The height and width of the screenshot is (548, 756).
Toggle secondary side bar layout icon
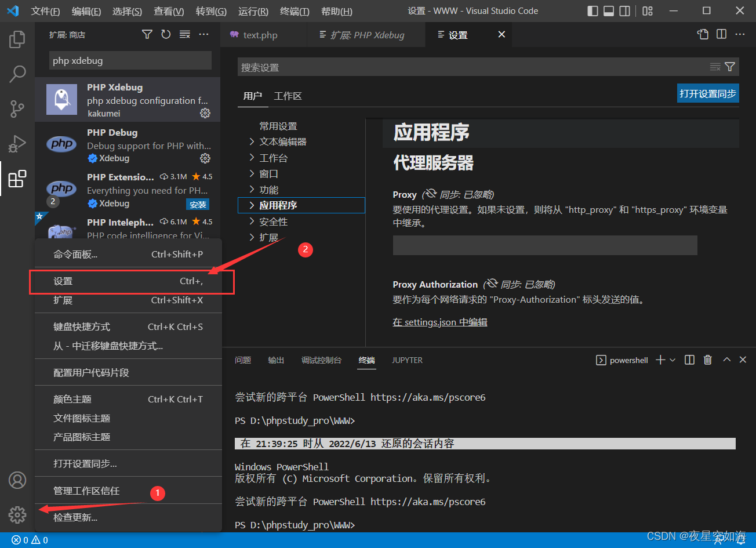coord(624,11)
